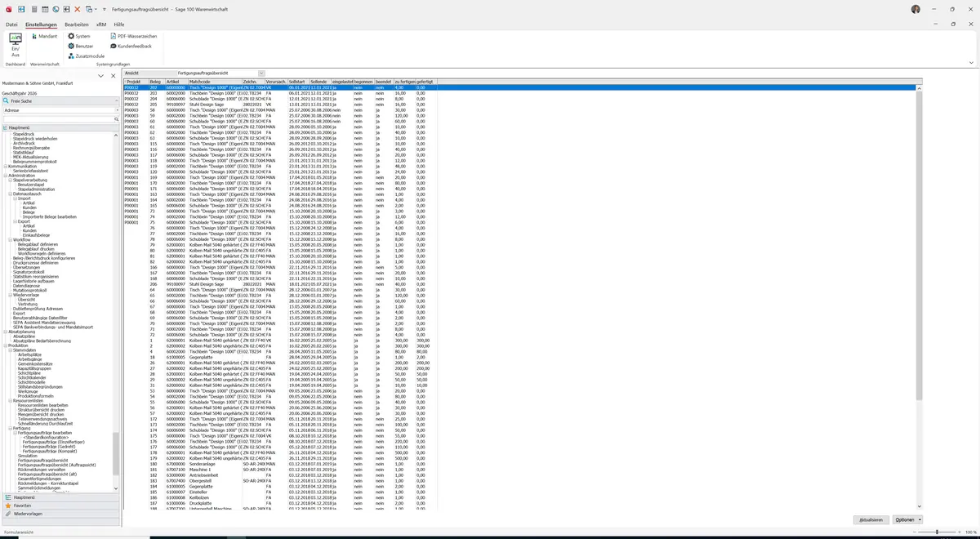Open the Optionen dropdown button
The height and width of the screenshot is (539, 980).
tap(907, 519)
